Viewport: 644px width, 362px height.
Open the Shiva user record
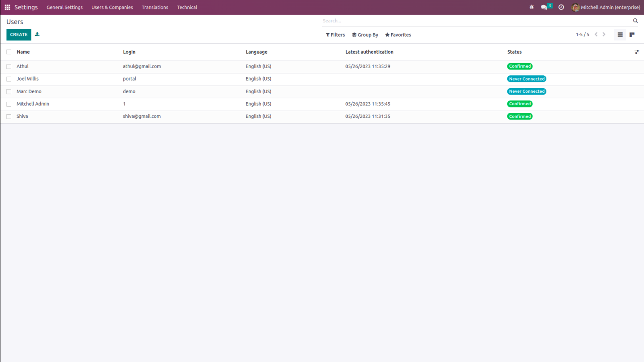pyautogui.click(x=22, y=116)
